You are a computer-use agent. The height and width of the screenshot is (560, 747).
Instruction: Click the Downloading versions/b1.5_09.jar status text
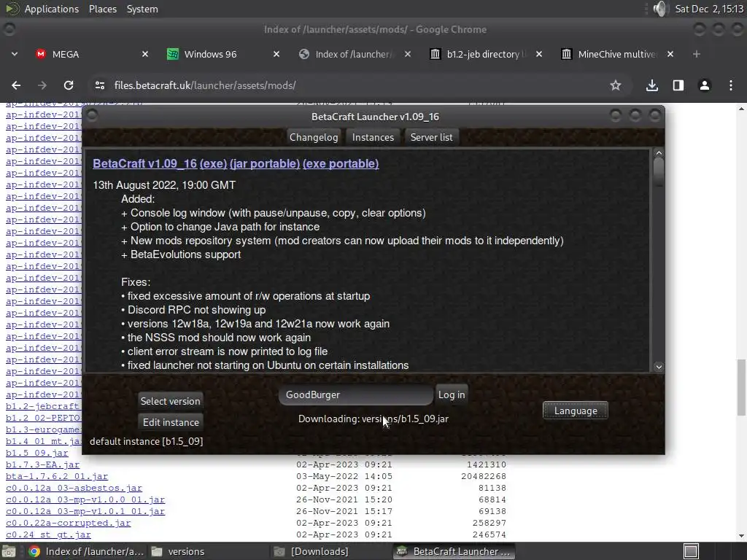(373, 419)
